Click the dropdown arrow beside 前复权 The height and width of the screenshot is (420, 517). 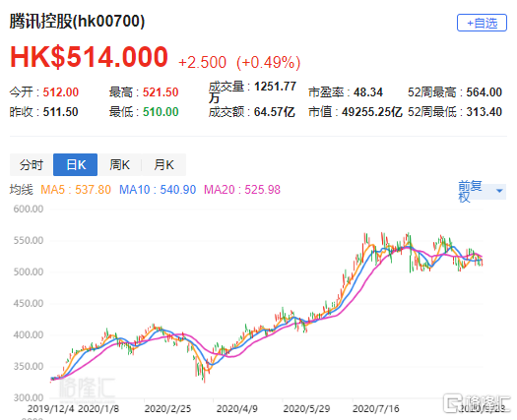499,191
